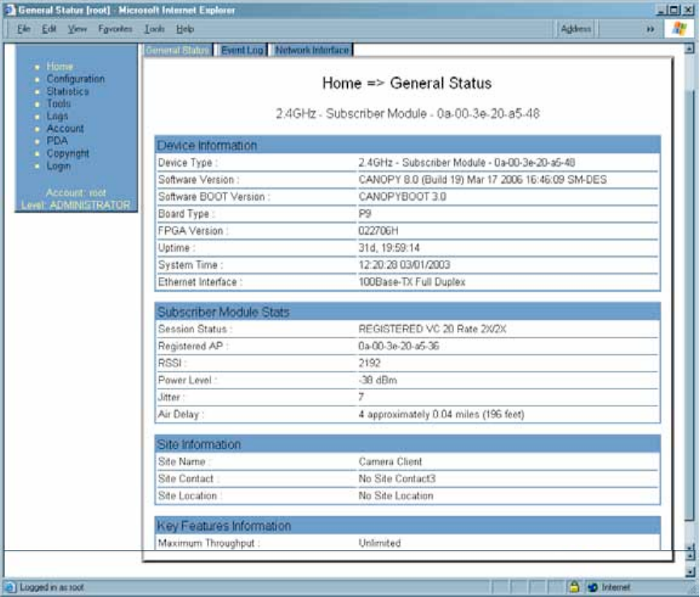Open the Account sidebar link
This screenshot has width=700, height=597.
65,129
